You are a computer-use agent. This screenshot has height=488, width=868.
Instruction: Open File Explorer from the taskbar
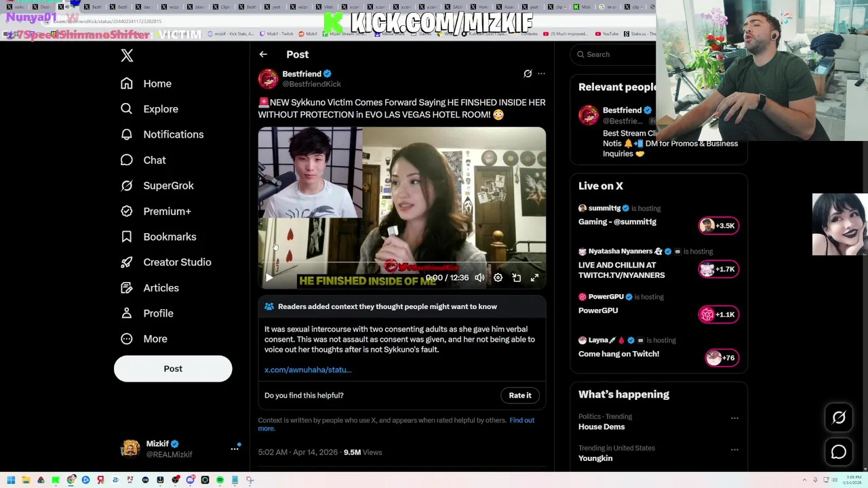click(x=26, y=480)
